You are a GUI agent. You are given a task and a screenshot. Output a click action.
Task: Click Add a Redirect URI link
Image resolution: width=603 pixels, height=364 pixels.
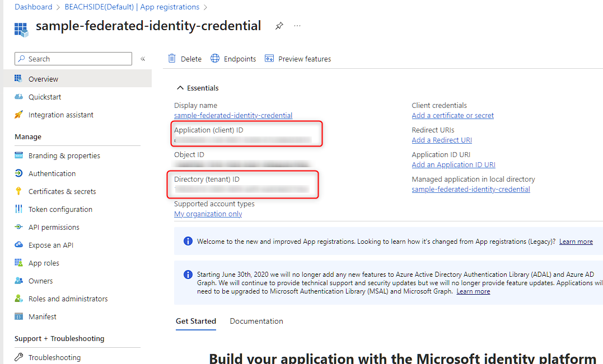[442, 140]
